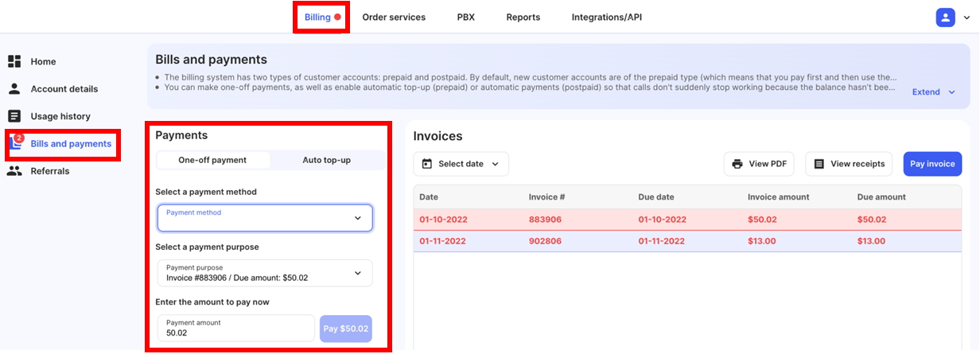Click the Bills and payments badge icon
Viewport: 980px width, 354px height.
coord(16,143)
